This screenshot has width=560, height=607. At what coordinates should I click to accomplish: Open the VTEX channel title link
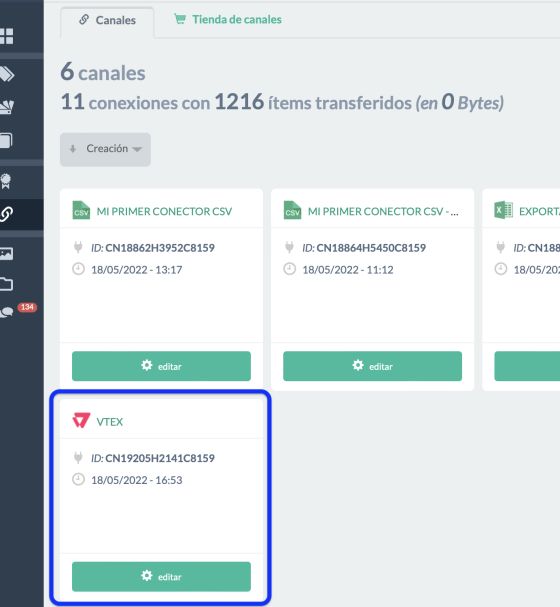coord(110,422)
